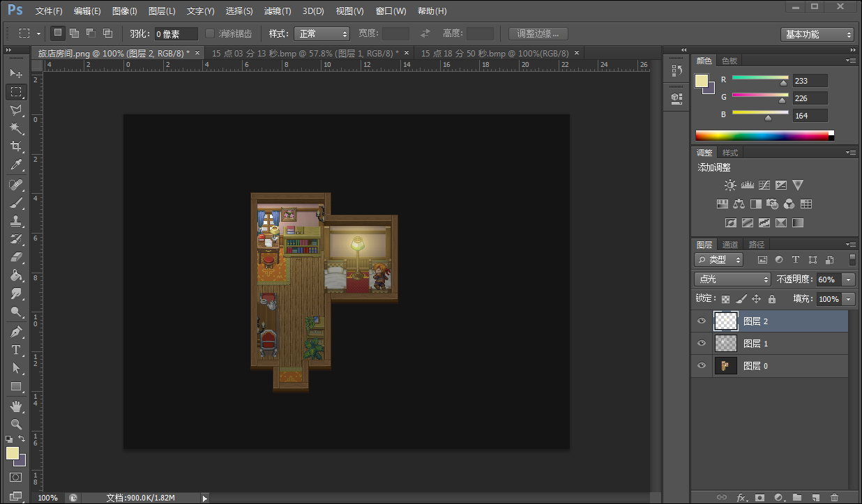Open 文件(F) menu

pyautogui.click(x=49, y=11)
